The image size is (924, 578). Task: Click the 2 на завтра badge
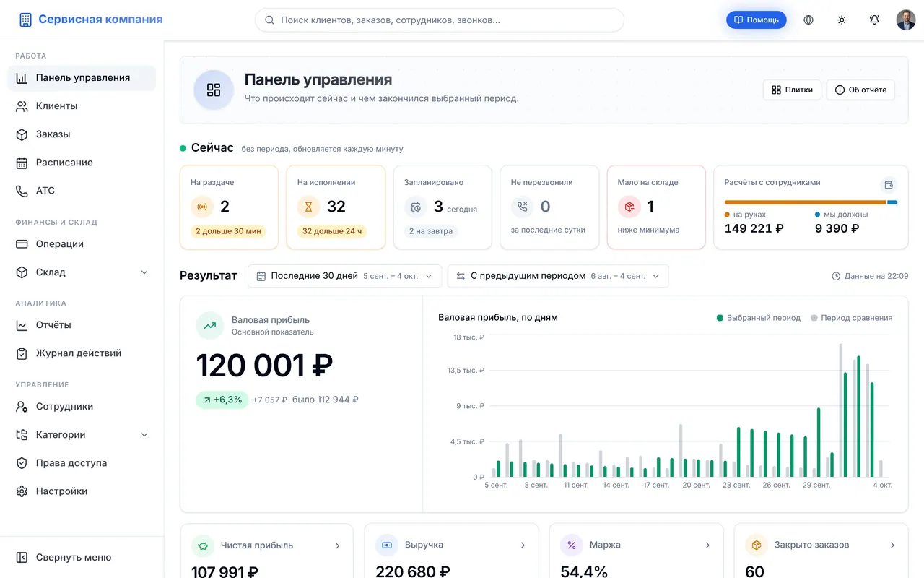coord(431,231)
